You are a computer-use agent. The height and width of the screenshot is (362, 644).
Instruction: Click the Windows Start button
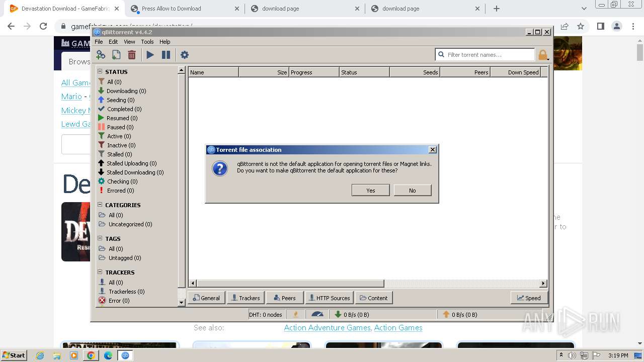tap(14, 355)
